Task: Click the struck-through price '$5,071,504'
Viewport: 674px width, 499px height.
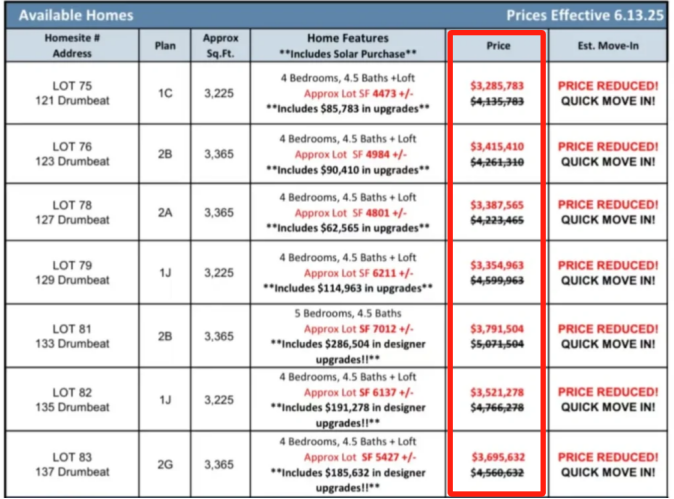Action: tap(497, 344)
